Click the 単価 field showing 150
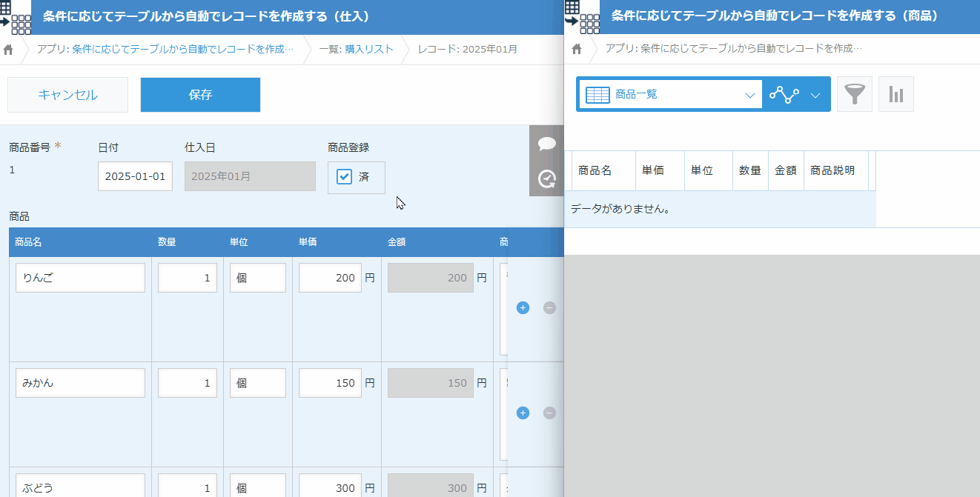Image resolution: width=980 pixels, height=497 pixels. point(330,383)
